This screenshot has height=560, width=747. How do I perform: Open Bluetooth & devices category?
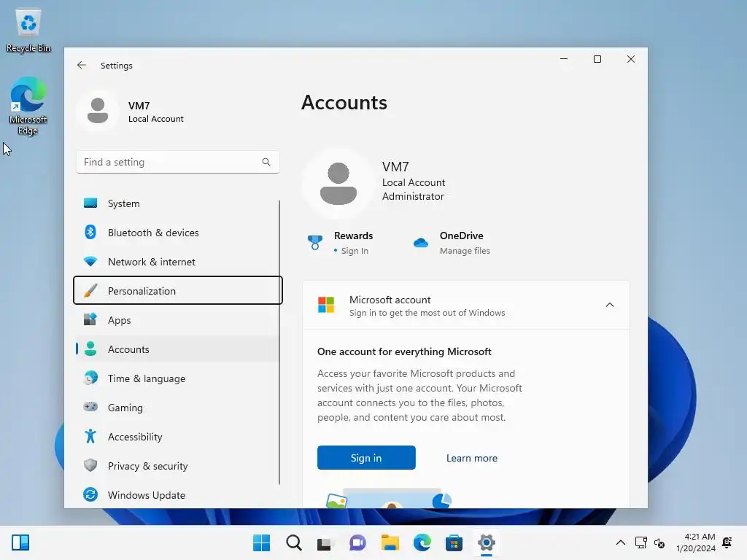point(177,233)
